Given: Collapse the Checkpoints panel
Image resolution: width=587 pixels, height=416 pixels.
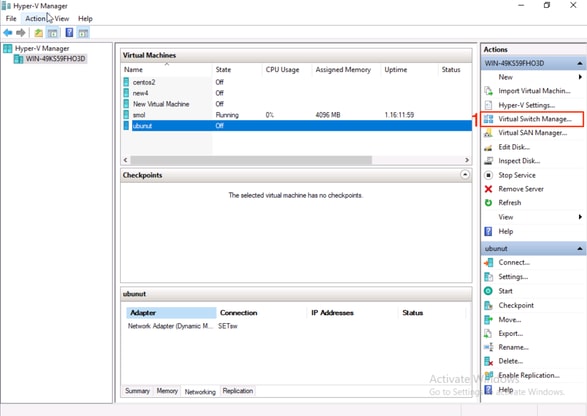Looking at the screenshot, I should pos(465,175).
